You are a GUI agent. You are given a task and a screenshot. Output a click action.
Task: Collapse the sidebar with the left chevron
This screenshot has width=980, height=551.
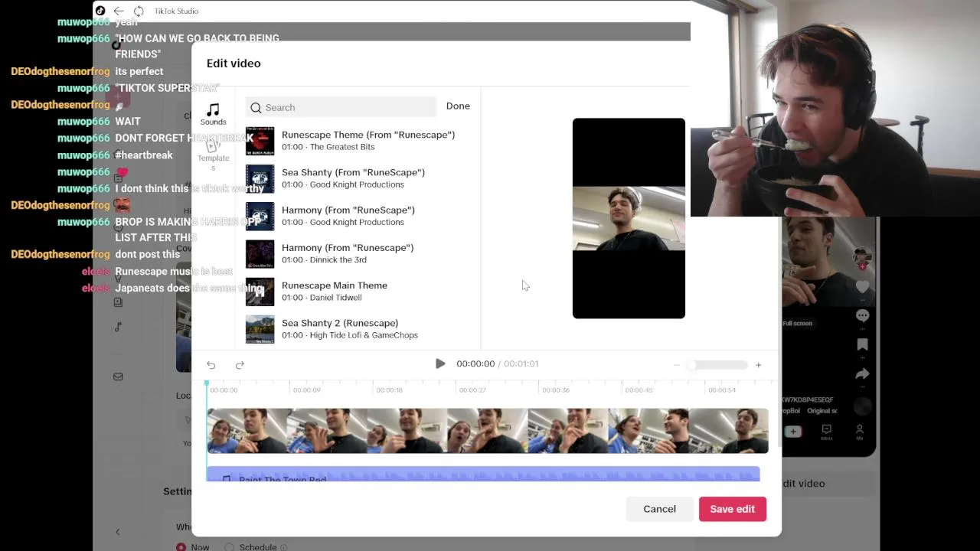[x=117, y=532]
